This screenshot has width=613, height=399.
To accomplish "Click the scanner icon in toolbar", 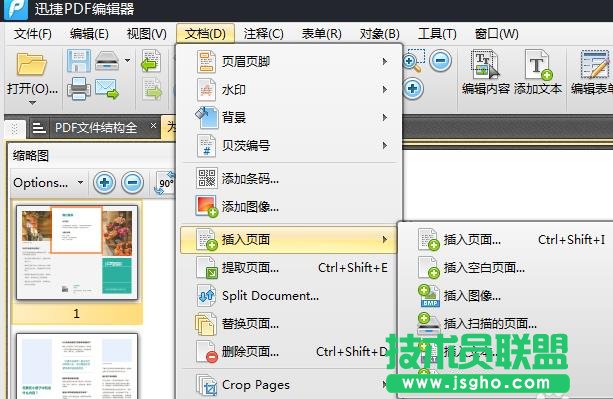I will 107,61.
